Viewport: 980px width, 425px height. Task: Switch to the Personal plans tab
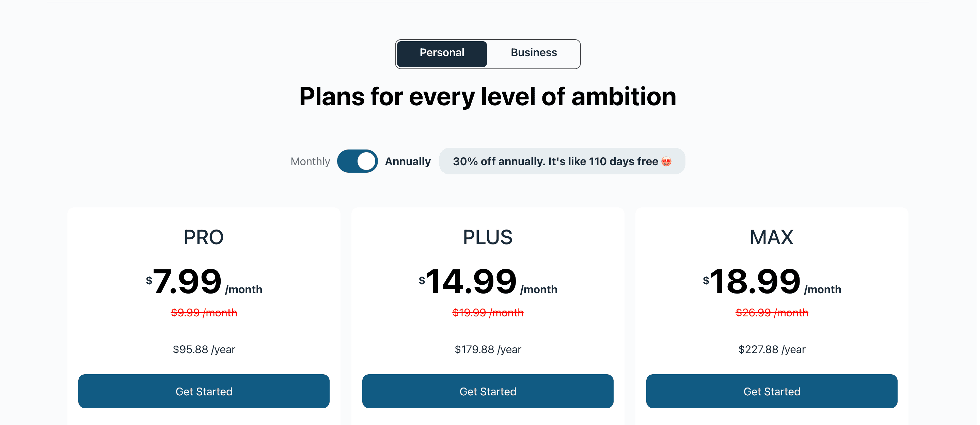click(x=441, y=53)
